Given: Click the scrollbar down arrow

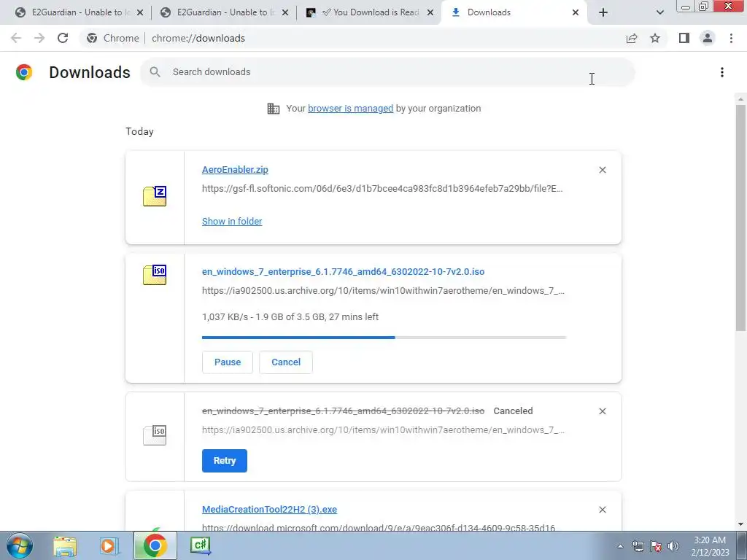Looking at the screenshot, I should click(740, 524).
